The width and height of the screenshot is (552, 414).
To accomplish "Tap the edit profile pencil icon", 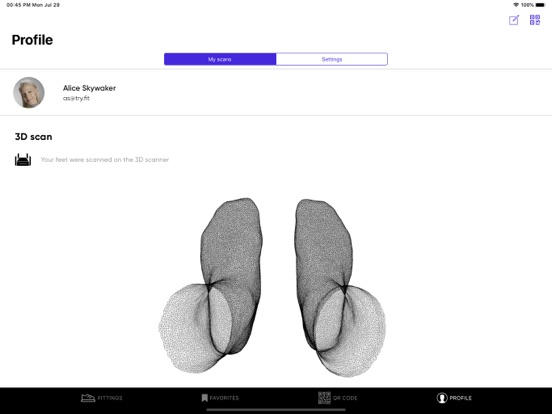I will click(x=514, y=20).
